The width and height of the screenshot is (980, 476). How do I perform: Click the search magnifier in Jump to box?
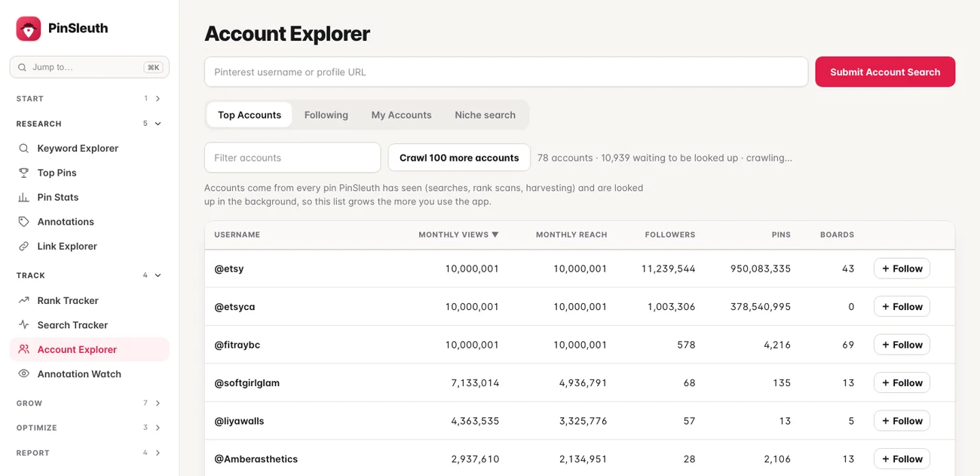(x=22, y=67)
